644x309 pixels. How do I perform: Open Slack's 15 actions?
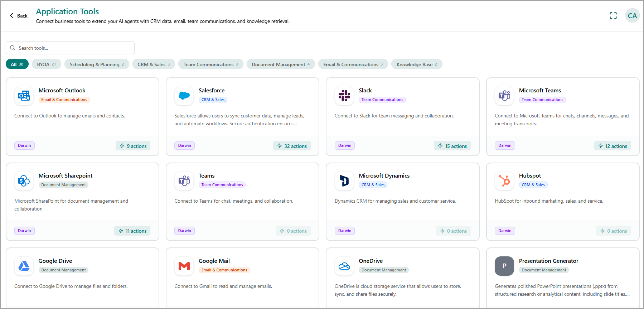pyautogui.click(x=452, y=146)
